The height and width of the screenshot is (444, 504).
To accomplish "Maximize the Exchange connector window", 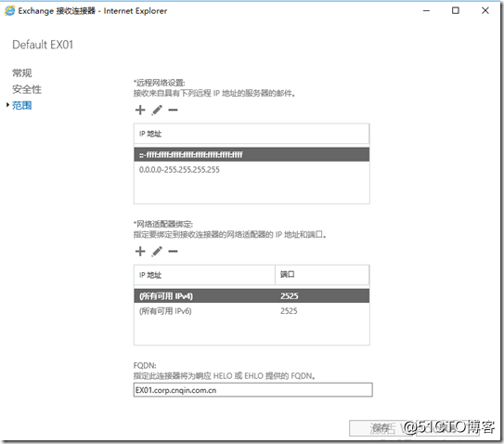I will pos(456,10).
